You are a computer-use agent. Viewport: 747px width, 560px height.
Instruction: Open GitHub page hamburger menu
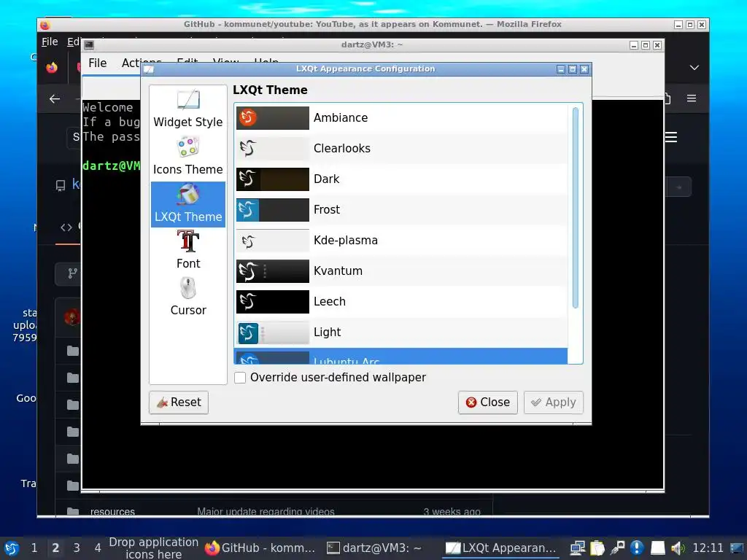(x=671, y=137)
